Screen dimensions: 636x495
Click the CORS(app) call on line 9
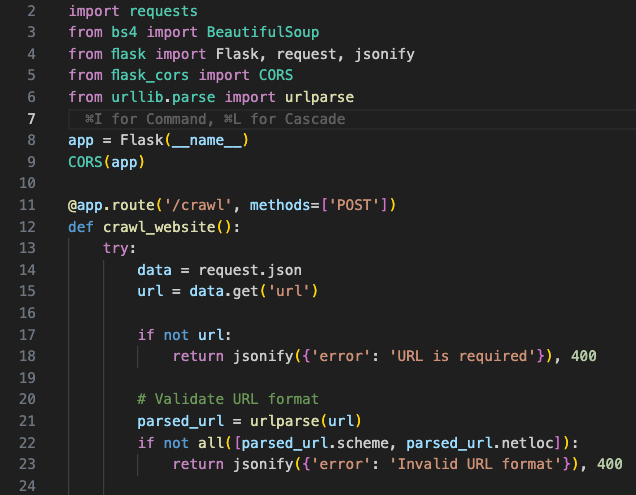click(x=106, y=162)
